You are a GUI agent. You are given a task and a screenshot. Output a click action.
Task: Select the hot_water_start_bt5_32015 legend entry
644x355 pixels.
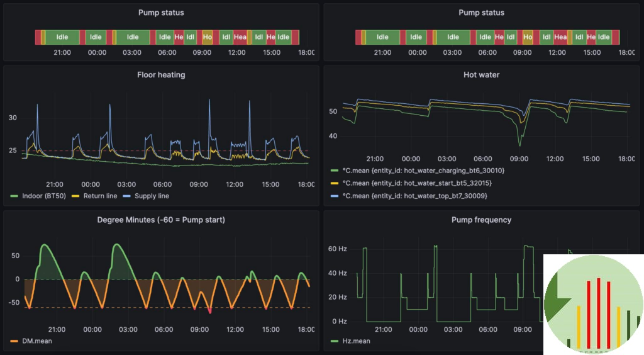[x=417, y=183]
